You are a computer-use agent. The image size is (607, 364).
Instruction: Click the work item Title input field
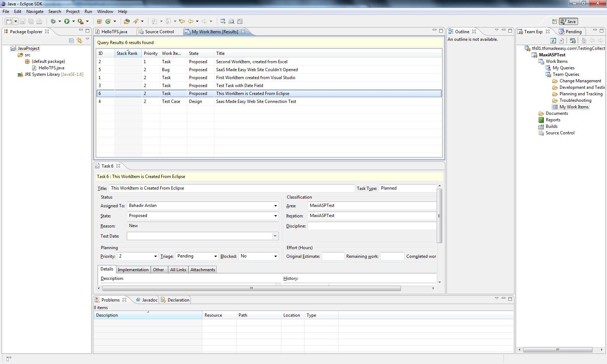click(231, 188)
